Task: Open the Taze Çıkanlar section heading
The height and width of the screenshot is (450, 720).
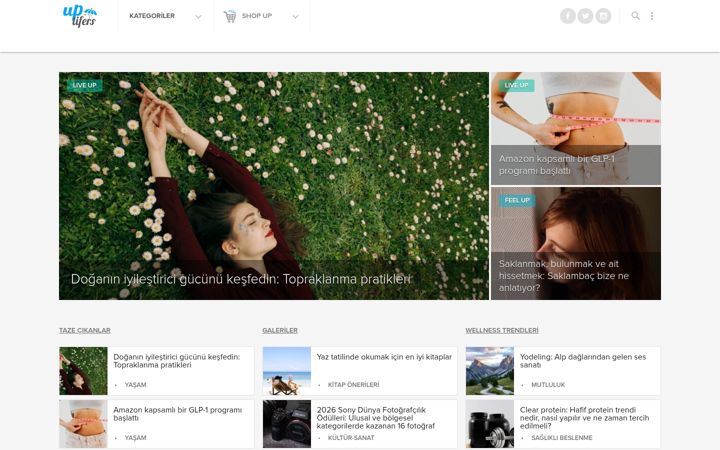Action: [84, 330]
